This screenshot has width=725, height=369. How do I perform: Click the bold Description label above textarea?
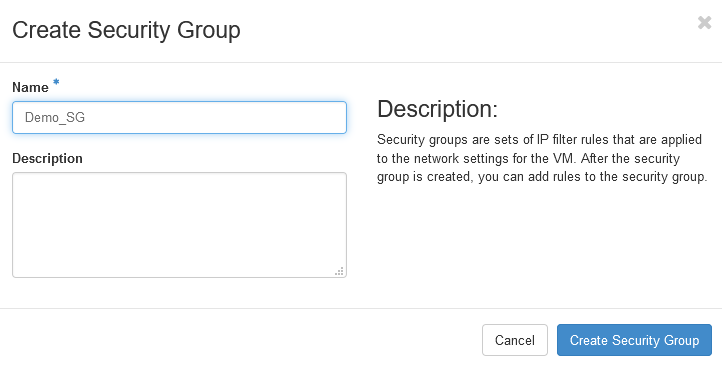pyautogui.click(x=47, y=159)
